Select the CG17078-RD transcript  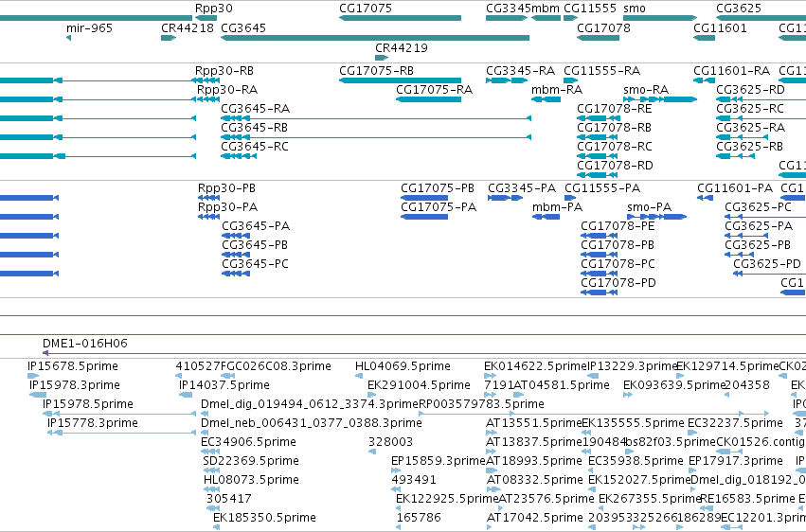(x=598, y=175)
